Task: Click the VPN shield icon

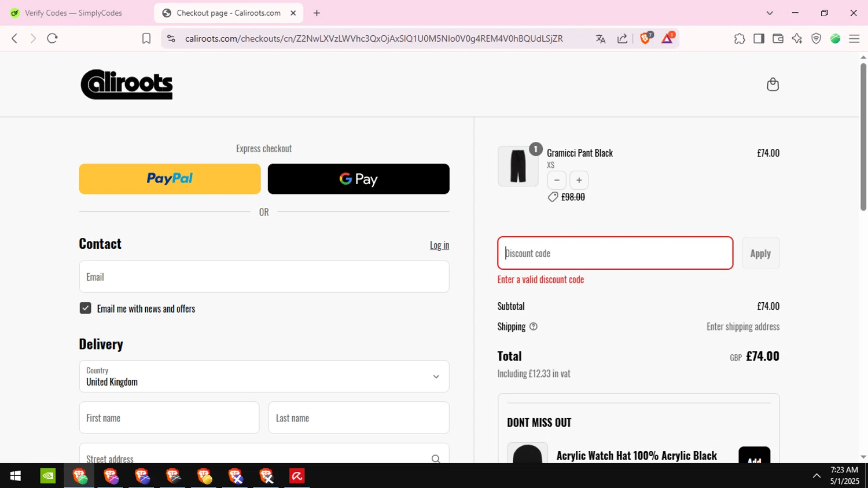Action: coord(816,39)
